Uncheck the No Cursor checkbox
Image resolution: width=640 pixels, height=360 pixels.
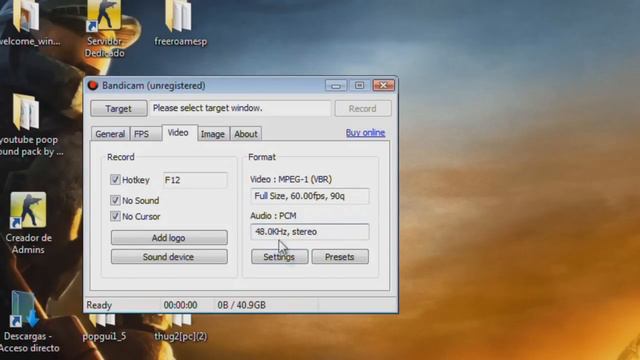tap(115, 216)
